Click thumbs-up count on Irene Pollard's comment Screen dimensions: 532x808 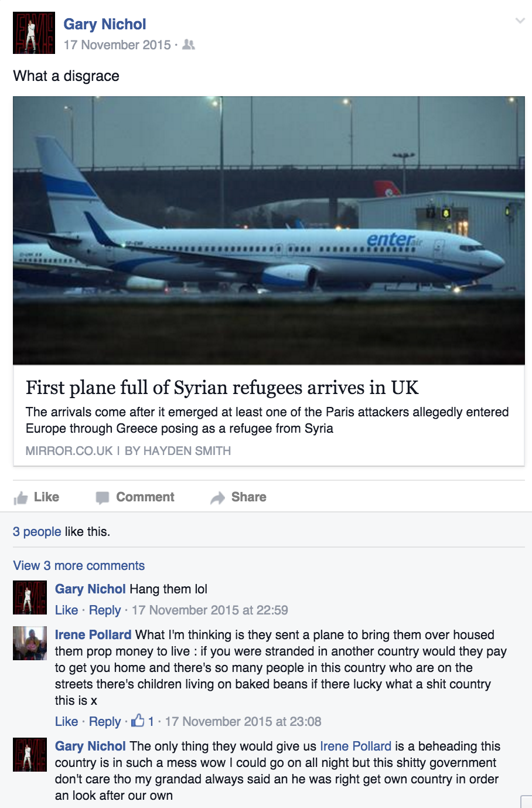click(143, 721)
